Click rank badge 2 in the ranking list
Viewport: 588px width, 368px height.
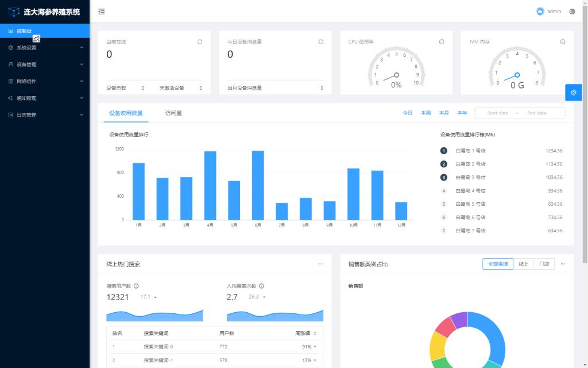click(444, 164)
